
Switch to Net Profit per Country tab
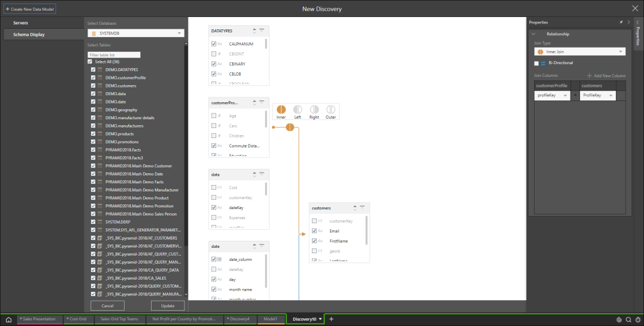pyautogui.click(x=185, y=319)
